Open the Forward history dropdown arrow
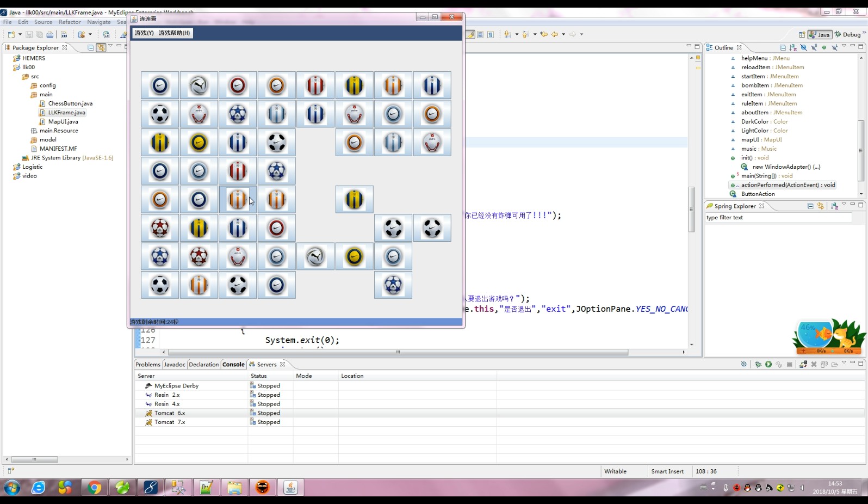 pyautogui.click(x=581, y=34)
